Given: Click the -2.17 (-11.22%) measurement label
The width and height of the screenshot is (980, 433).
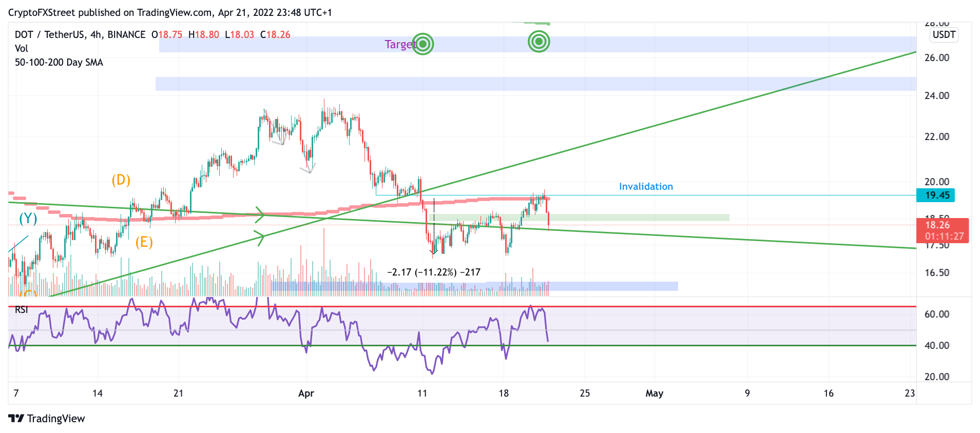Looking at the screenshot, I should tap(434, 272).
